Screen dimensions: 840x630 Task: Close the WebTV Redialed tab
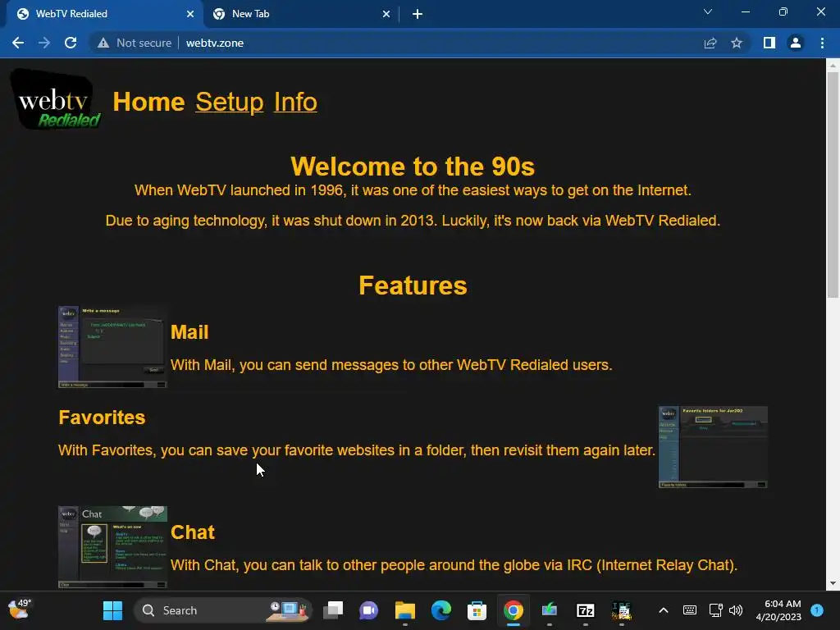pos(190,14)
